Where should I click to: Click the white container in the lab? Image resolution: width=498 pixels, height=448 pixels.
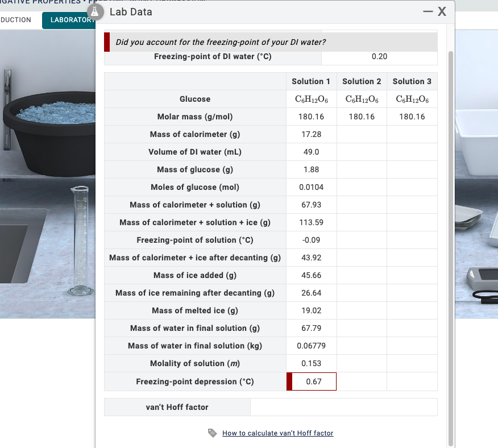(x=476, y=142)
